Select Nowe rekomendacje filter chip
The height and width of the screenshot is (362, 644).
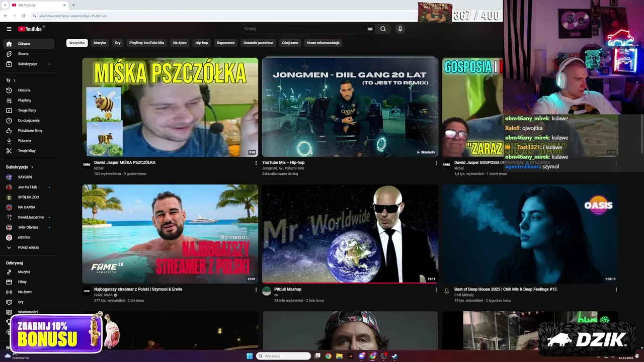click(323, 43)
